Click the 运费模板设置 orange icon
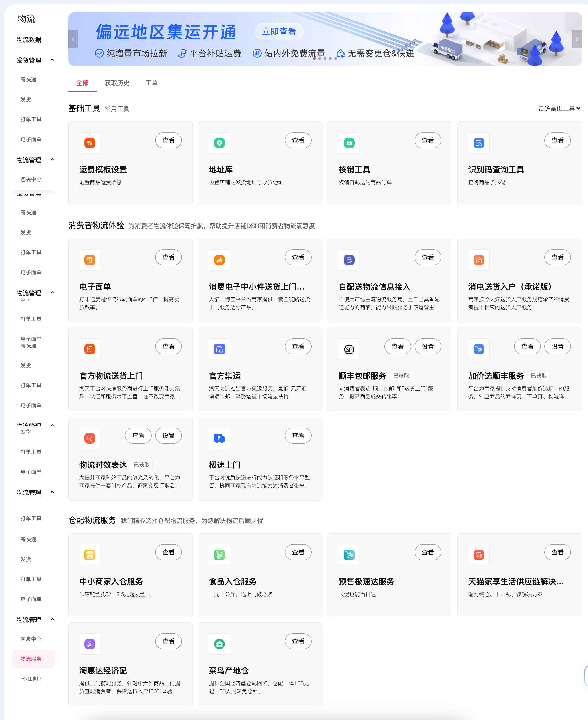 [x=90, y=143]
